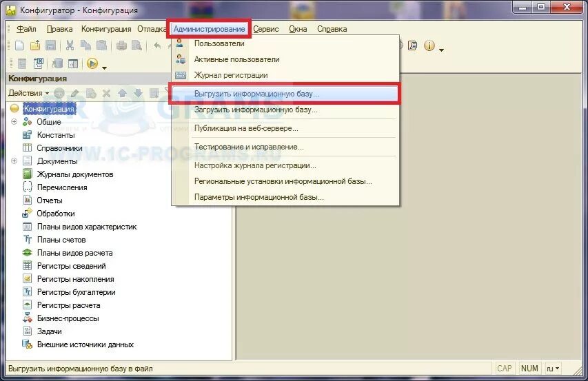Open the Конфигурация menu in the menu bar

pyautogui.click(x=106, y=29)
